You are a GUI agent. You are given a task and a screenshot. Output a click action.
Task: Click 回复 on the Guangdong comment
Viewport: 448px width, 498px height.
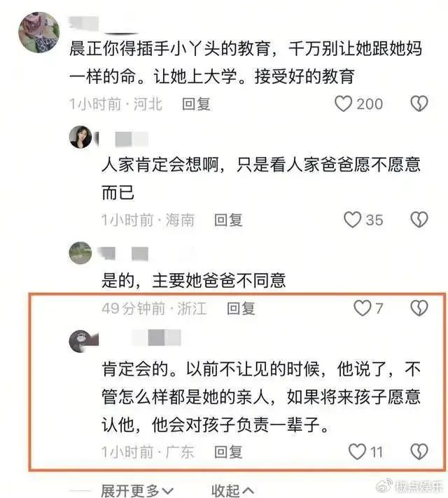pos(228,452)
